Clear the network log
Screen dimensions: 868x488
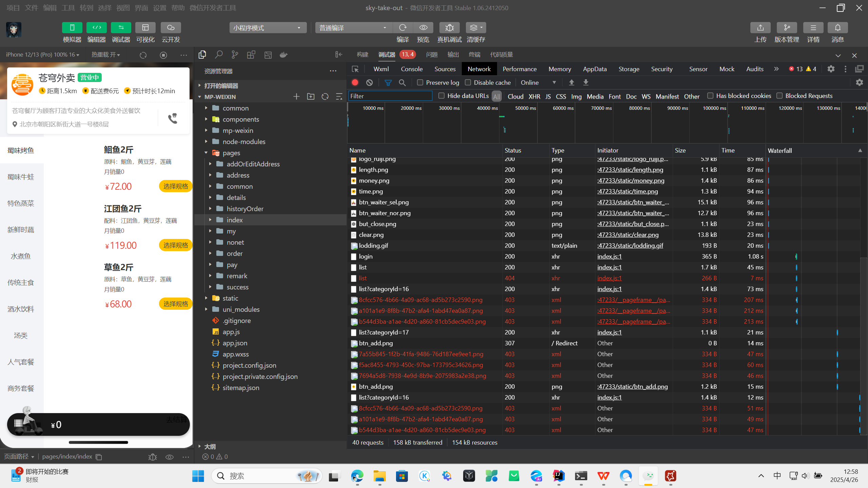pos(370,83)
